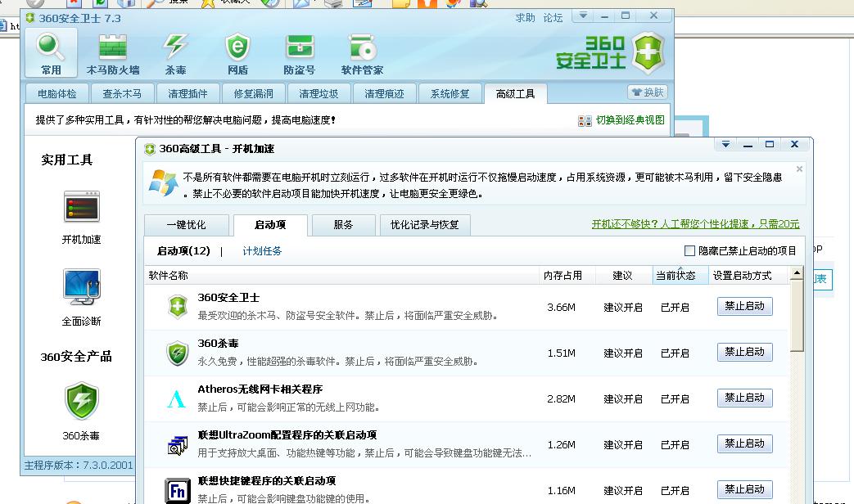Open 防盗号 in the top toolbar
This screenshot has width=854, height=504.
[x=299, y=53]
